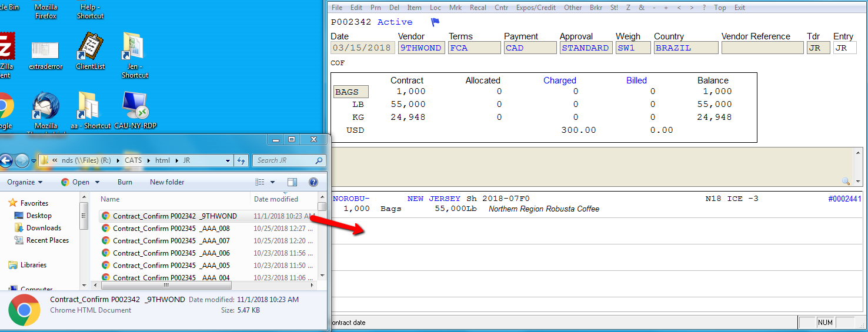
Task: Click the Approval field STANDARD
Action: [586, 48]
